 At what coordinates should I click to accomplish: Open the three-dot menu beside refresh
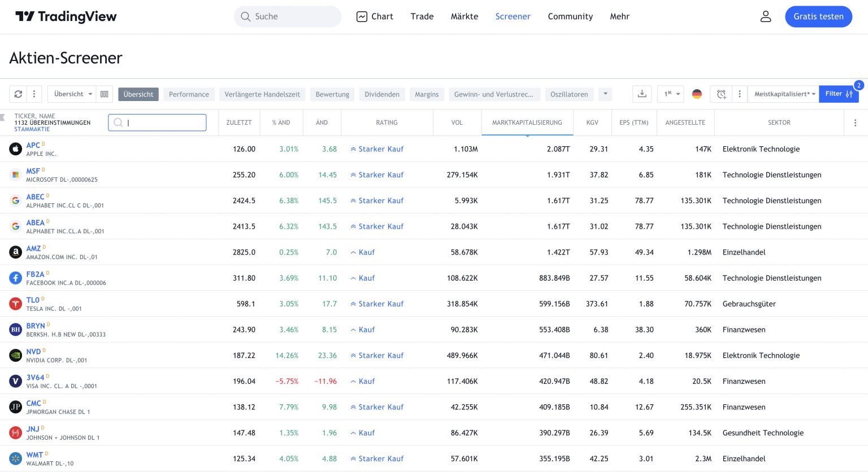34,94
